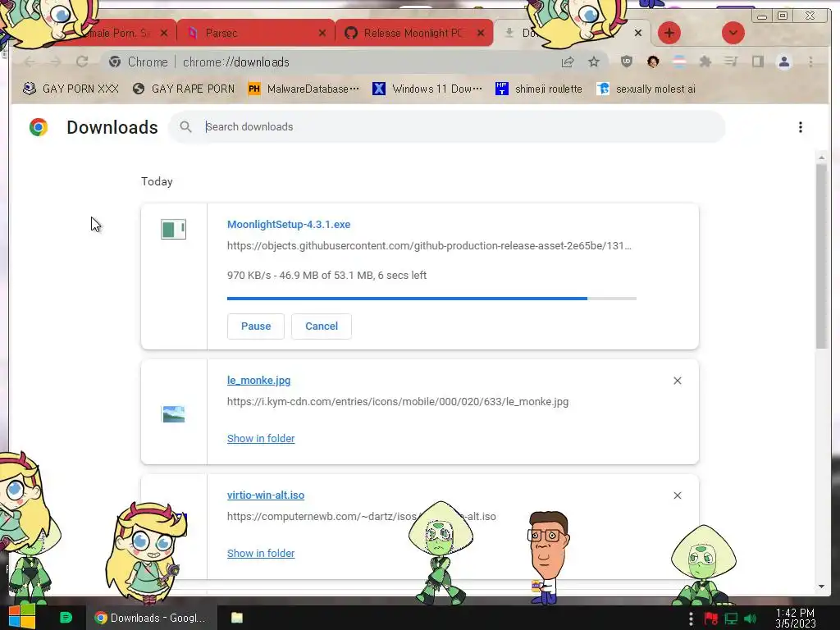Screen dimensions: 840x630
Task: Click the downloads page scrollbar thumb
Action: (821, 257)
